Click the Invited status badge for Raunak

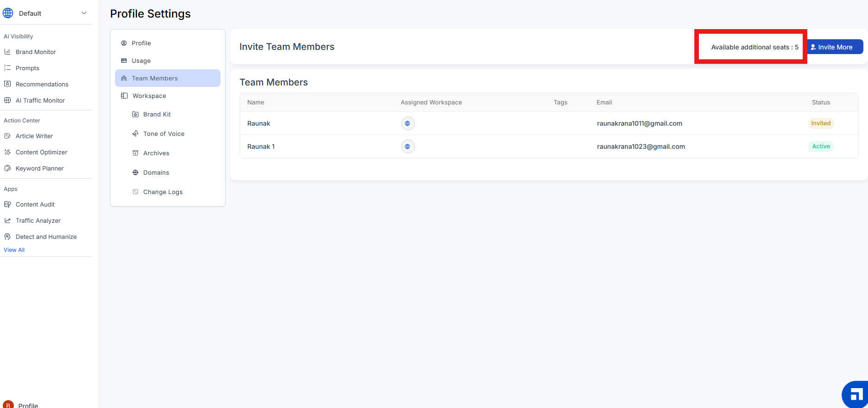[x=820, y=123]
